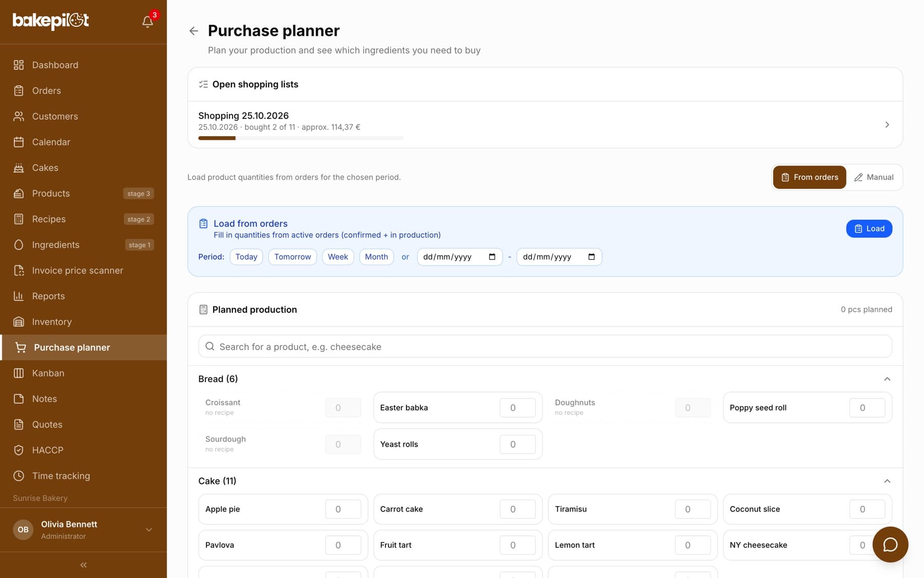The image size is (924, 578).
Task: Open Shopping 25.10.2026 list chevron
Action: pyautogui.click(x=887, y=125)
